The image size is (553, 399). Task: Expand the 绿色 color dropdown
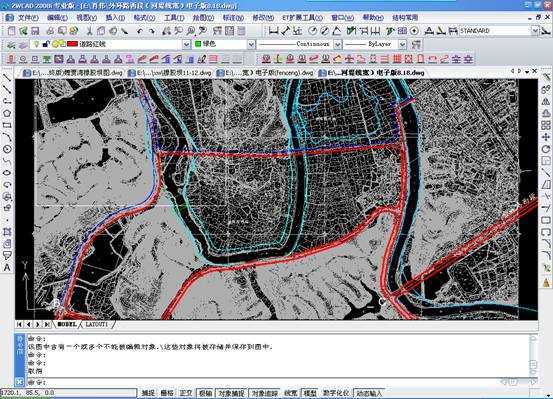pyautogui.click(x=251, y=44)
